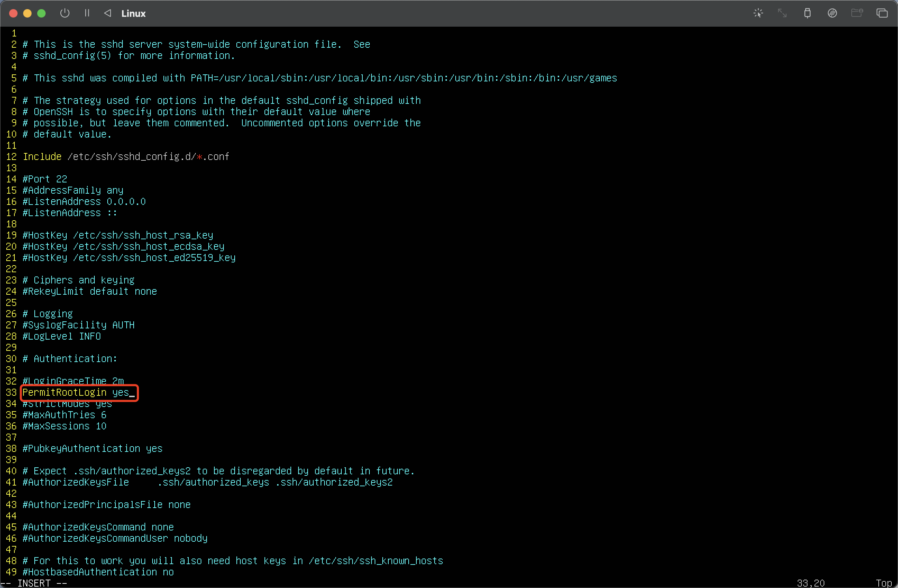Open the shared folder menu icon

pos(857,13)
